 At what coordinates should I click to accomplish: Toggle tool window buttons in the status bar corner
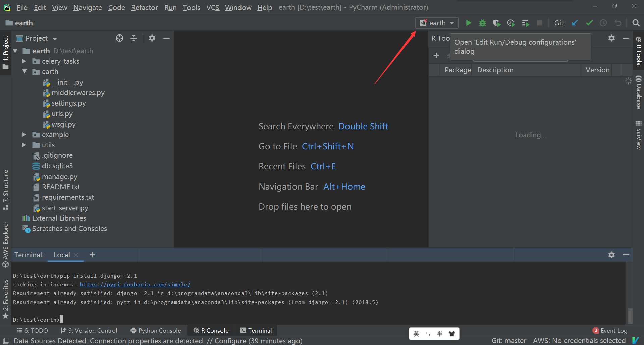[x=6, y=341]
